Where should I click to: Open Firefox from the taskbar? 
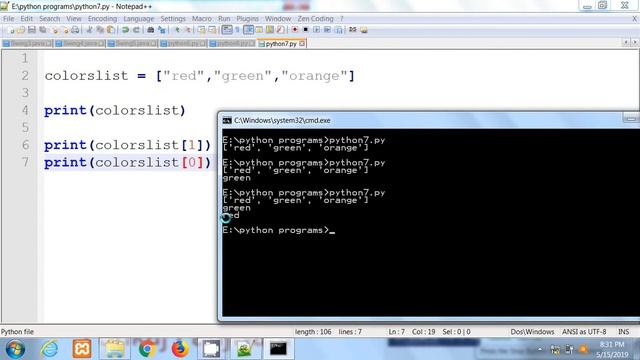(x=180, y=349)
